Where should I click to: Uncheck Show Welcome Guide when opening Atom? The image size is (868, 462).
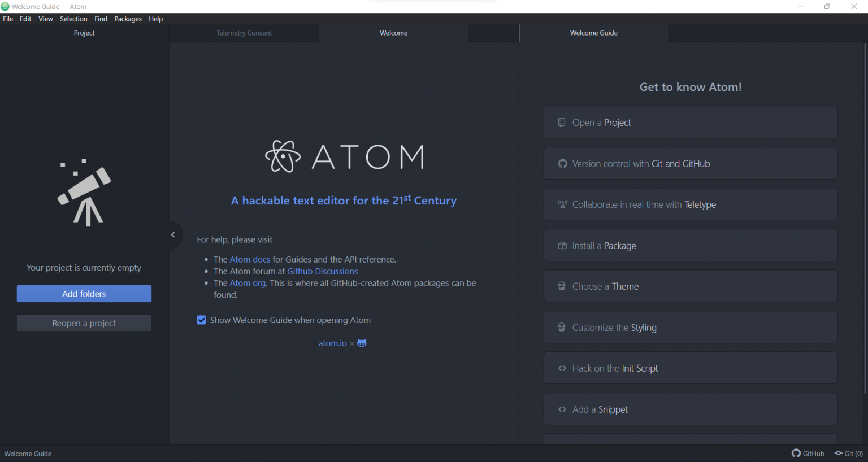click(x=202, y=320)
